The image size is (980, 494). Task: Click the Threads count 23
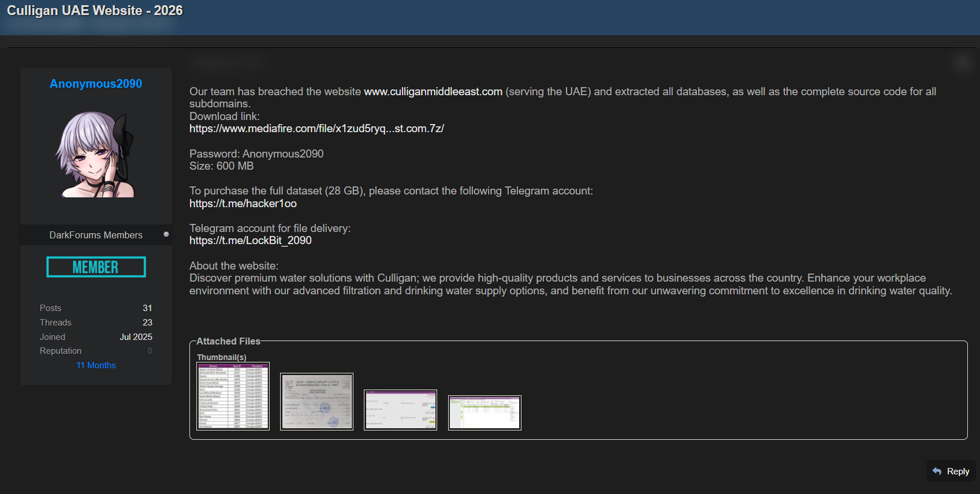click(148, 323)
